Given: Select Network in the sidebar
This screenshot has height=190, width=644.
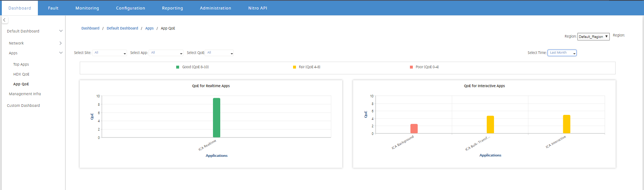Looking at the screenshot, I should pyautogui.click(x=16, y=43).
